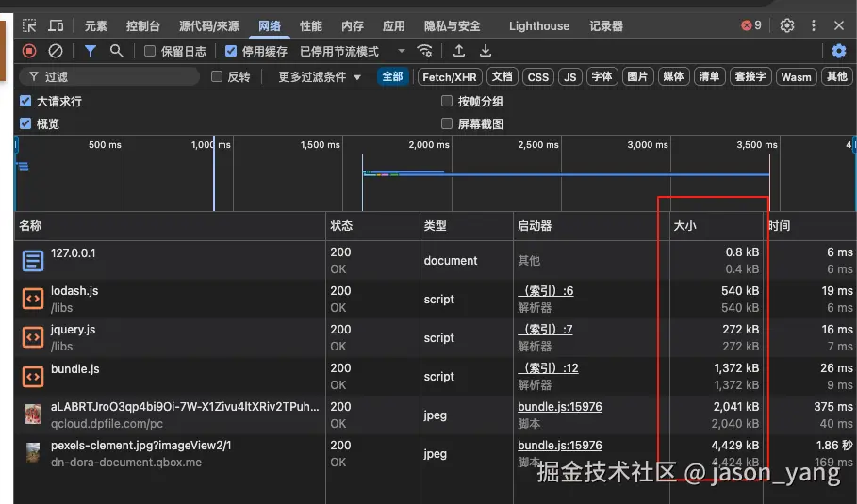Focus the 过滤 input field

(x=110, y=77)
